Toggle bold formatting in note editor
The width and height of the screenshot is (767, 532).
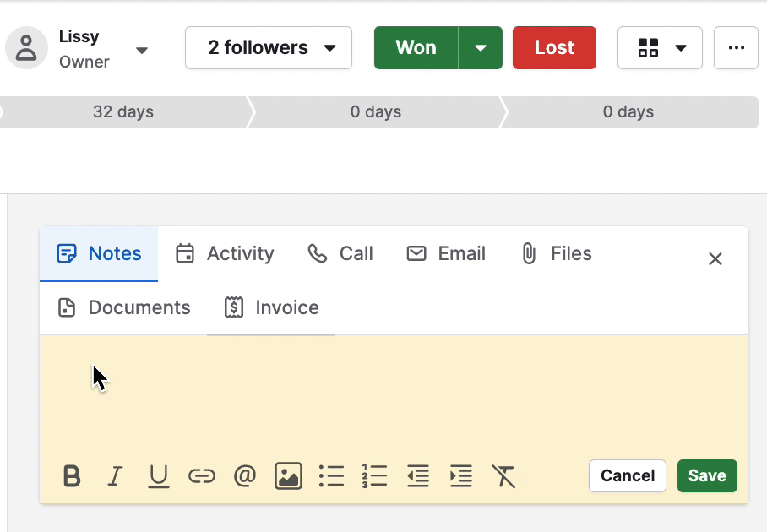(72, 475)
